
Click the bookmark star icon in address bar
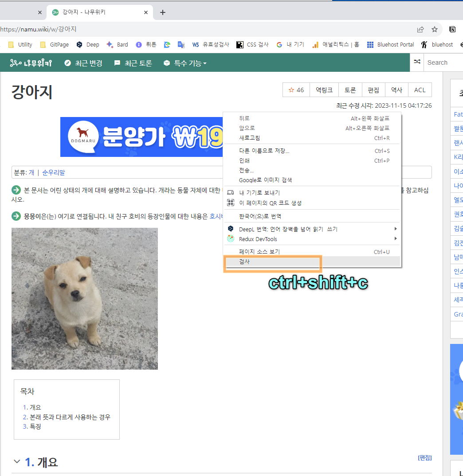(435, 29)
